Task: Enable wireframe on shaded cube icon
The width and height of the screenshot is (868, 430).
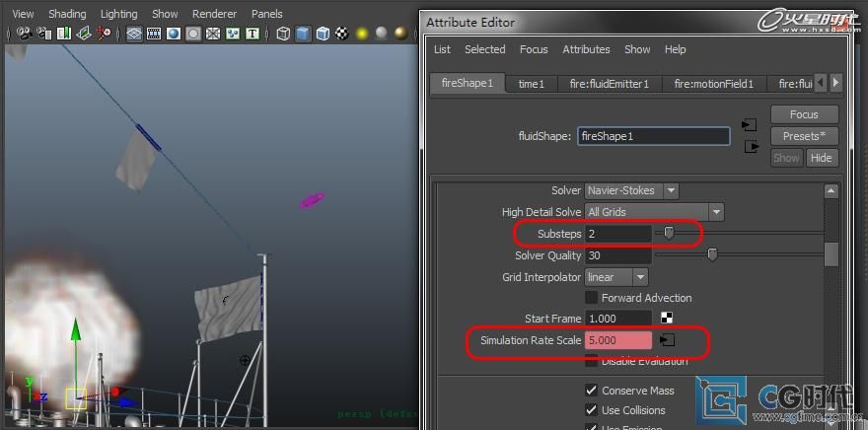Action: (323, 34)
